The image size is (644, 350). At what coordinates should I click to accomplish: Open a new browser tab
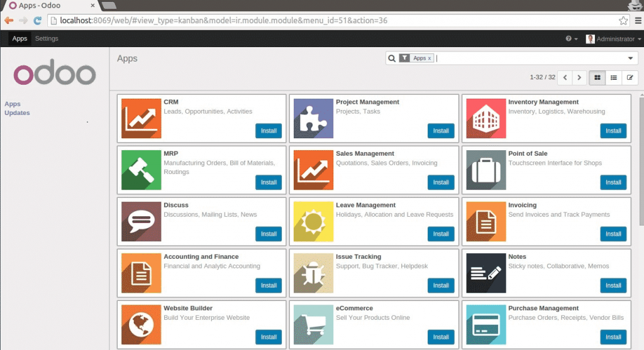point(109,5)
